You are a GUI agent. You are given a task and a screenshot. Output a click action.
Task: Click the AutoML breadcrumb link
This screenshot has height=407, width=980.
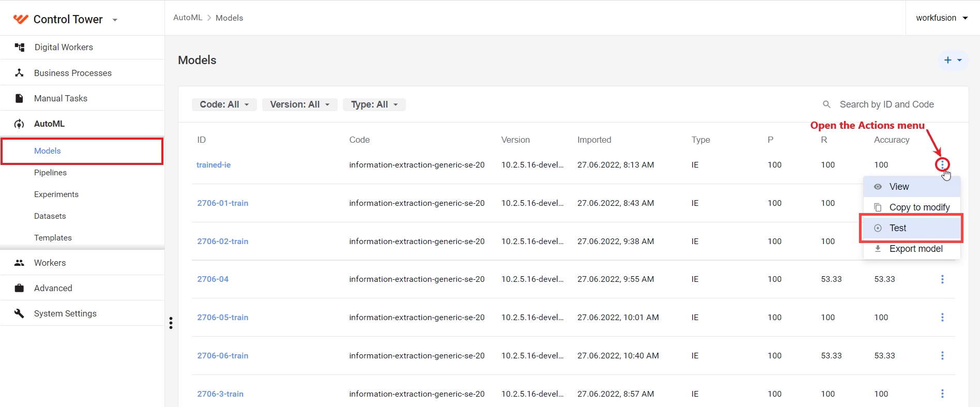tap(188, 18)
